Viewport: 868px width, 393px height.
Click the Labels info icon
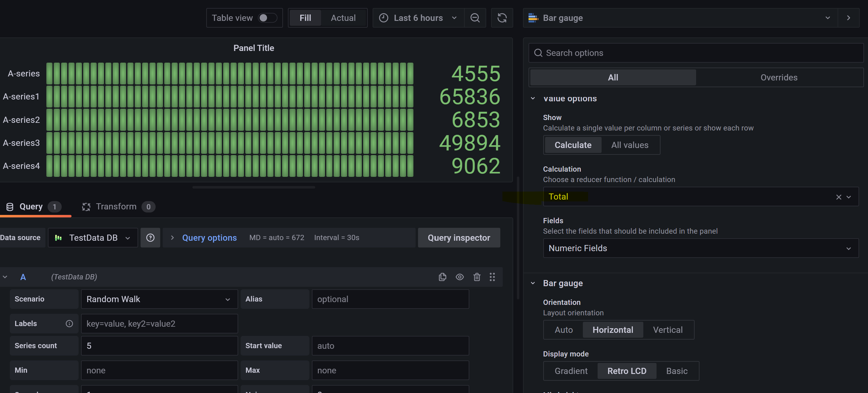tap(69, 324)
